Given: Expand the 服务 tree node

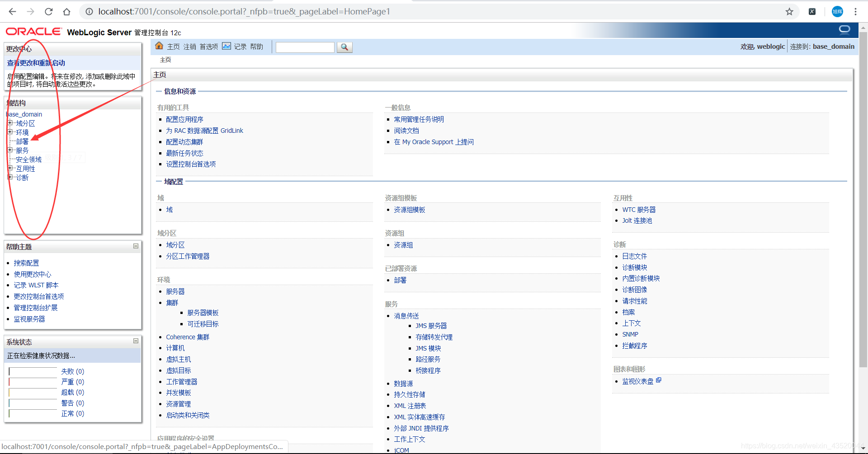Looking at the screenshot, I should [10, 150].
